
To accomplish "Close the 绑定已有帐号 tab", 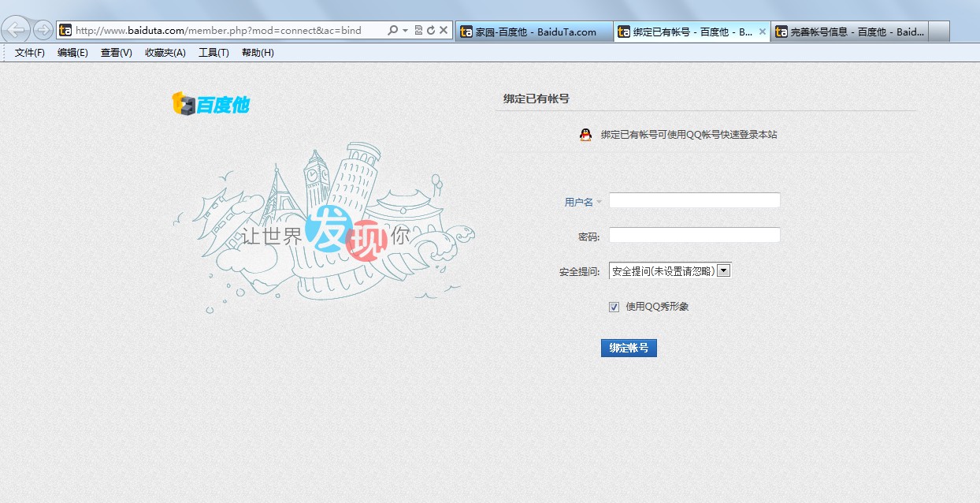I will coord(762,32).
